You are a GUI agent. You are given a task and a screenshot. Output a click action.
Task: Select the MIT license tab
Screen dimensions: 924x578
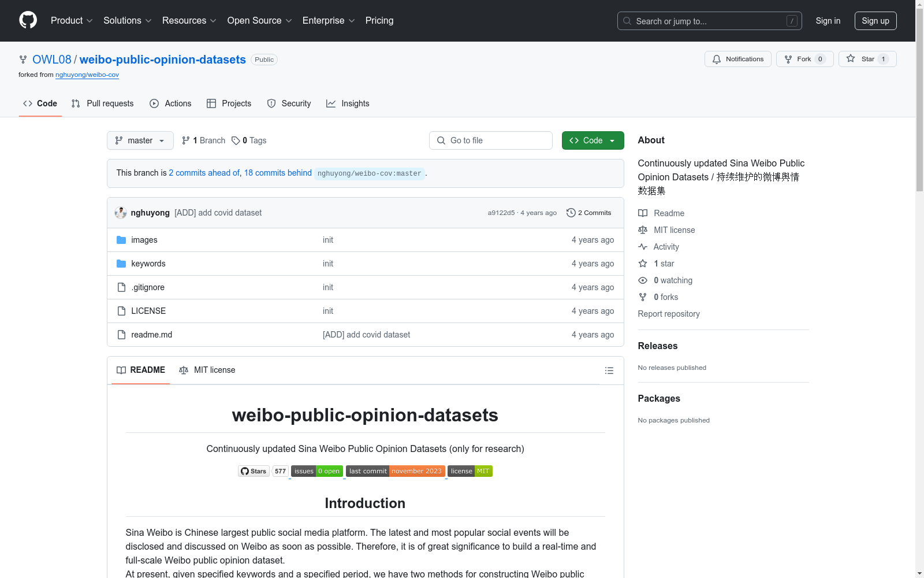click(207, 370)
